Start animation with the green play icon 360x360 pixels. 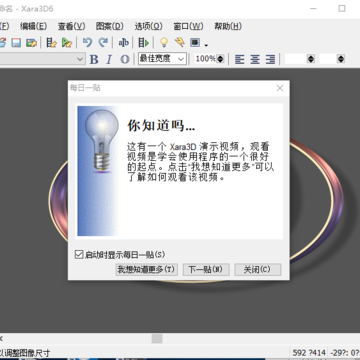tap(144, 43)
